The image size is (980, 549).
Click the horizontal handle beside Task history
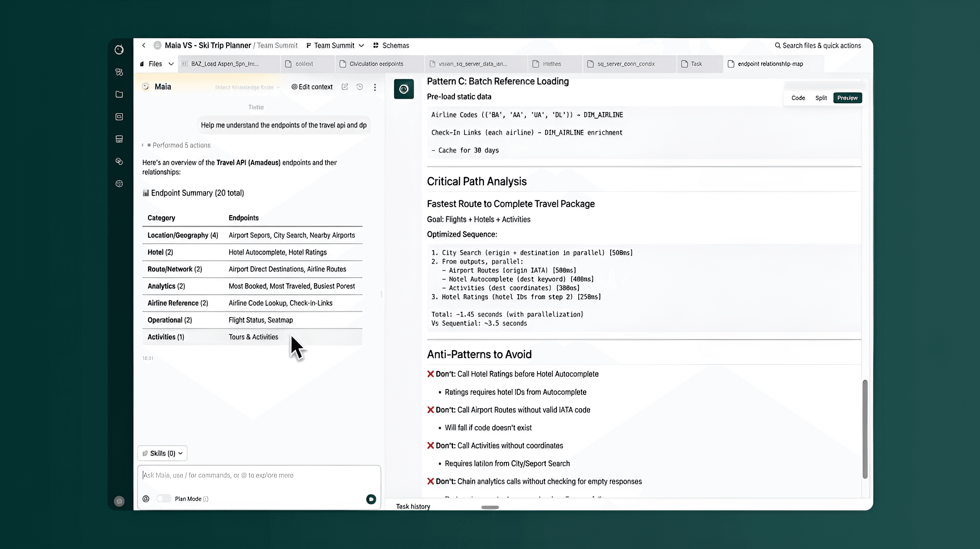click(490, 507)
